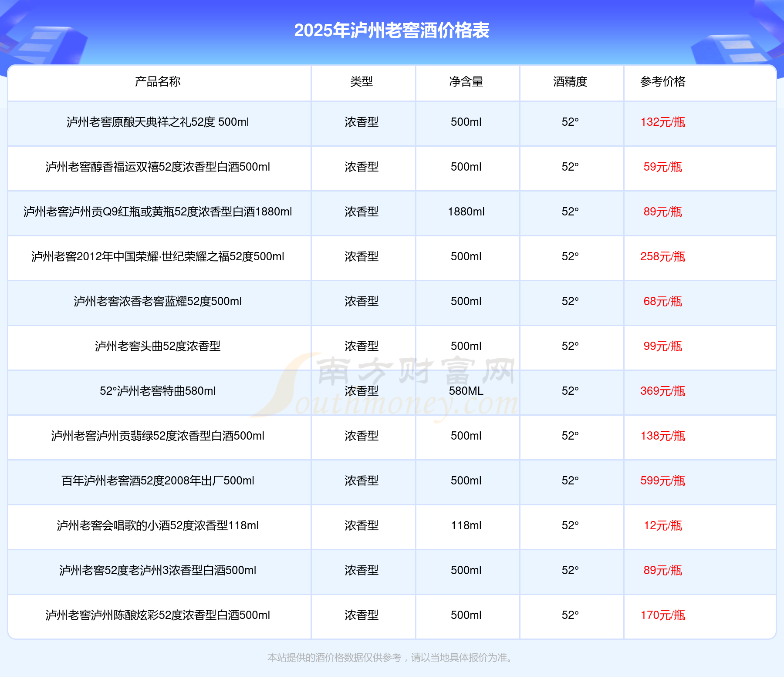
Task: Click the 599元/瓶 price
Action: [x=663, y=481]
